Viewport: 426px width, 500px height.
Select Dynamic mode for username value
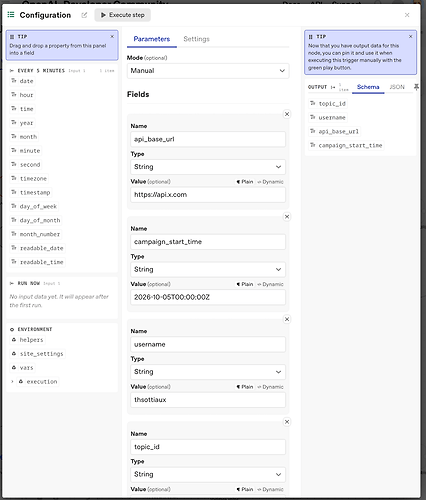click(x=270, y=387)
